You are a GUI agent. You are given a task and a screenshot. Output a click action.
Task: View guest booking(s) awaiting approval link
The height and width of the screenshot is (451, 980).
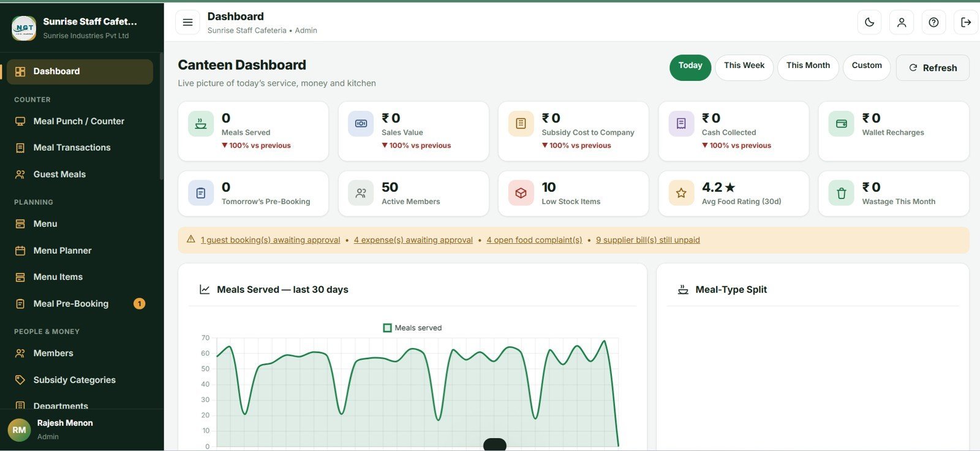(270, 240)
